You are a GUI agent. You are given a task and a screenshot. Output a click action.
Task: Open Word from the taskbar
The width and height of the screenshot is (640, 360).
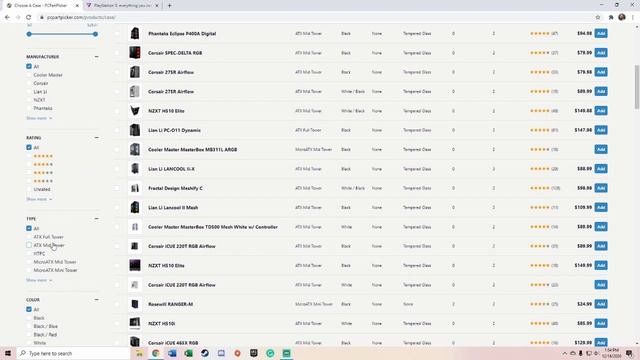tap(172, 353)
